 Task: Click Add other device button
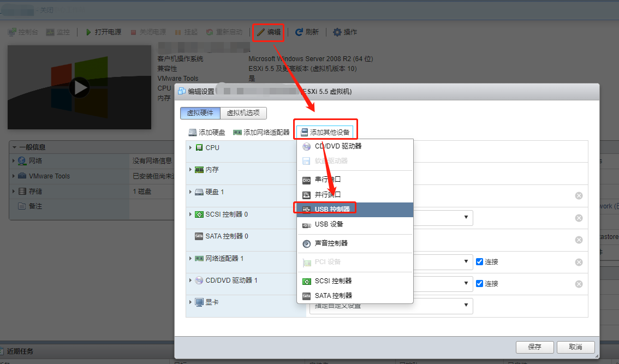(x=325, y=132)
